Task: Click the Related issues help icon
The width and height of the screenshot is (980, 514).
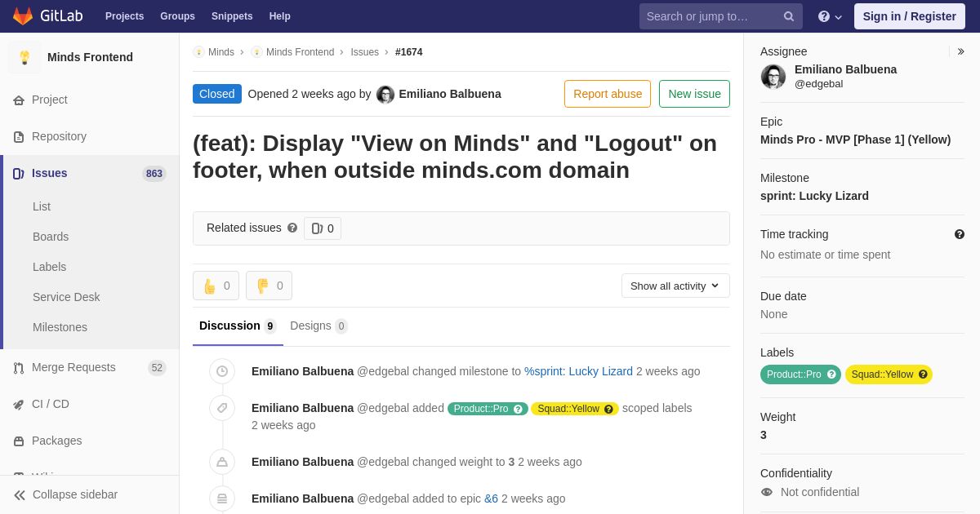Action: click(x=292, y=228)
